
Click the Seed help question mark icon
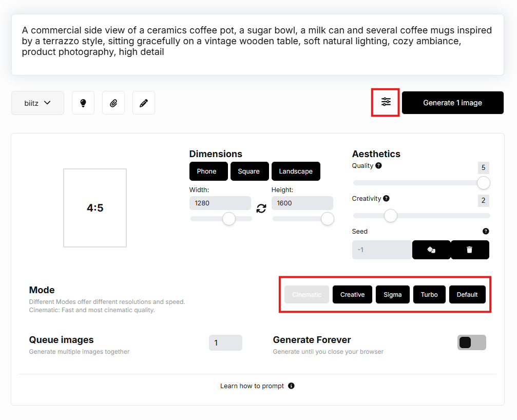[x=486, y=232]
